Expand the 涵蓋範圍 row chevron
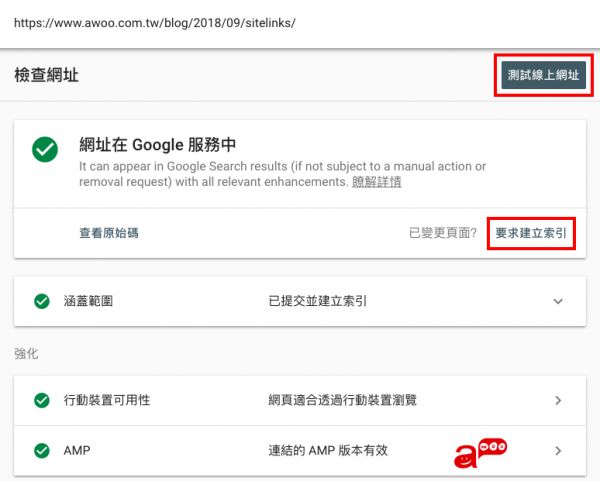Viewport: 600px width, 481px height. 558,301
